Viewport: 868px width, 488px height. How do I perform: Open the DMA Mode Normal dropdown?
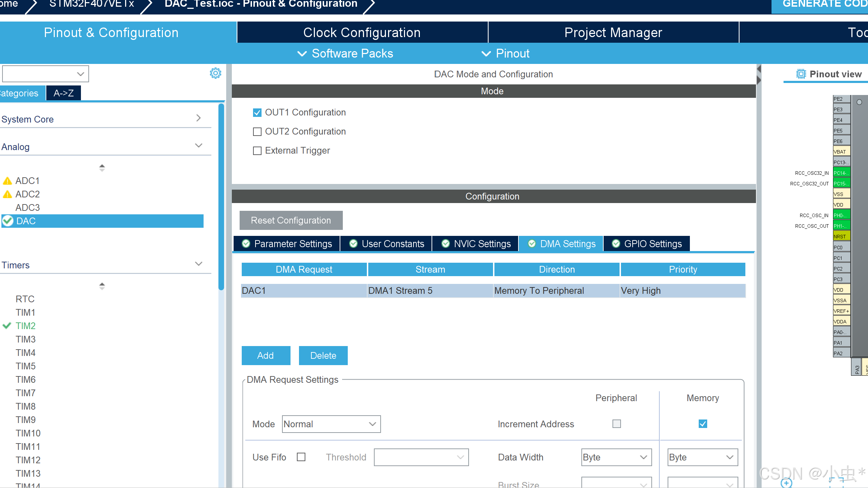(x=331, y=424)
